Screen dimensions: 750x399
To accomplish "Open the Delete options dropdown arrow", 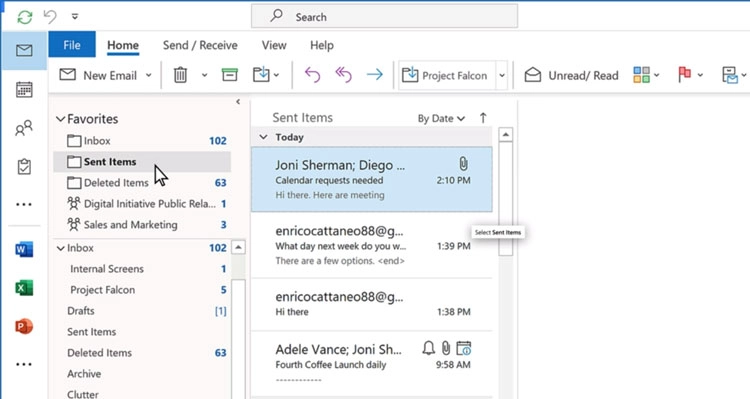I will (x=204, y=75).
